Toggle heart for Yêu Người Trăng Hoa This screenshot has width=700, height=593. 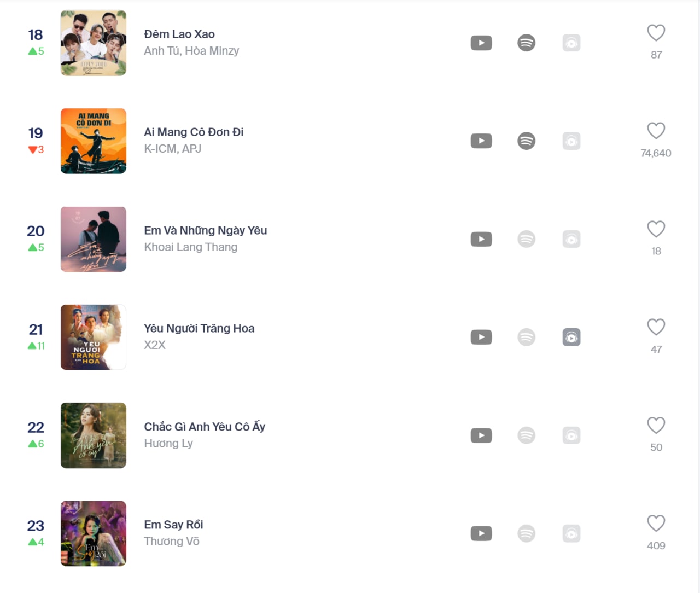pyautogui.click(x=656, y=327)
